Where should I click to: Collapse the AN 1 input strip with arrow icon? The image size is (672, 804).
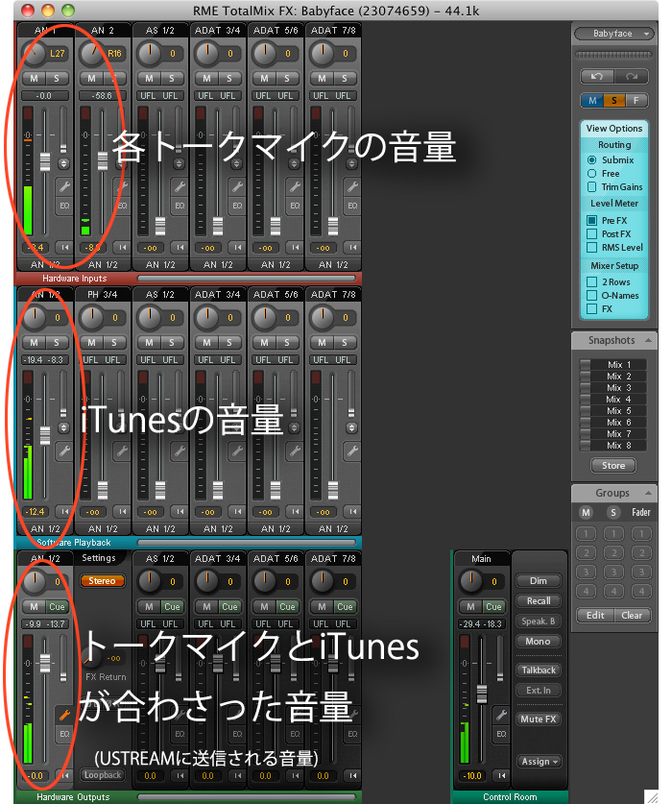coord(64,248)
